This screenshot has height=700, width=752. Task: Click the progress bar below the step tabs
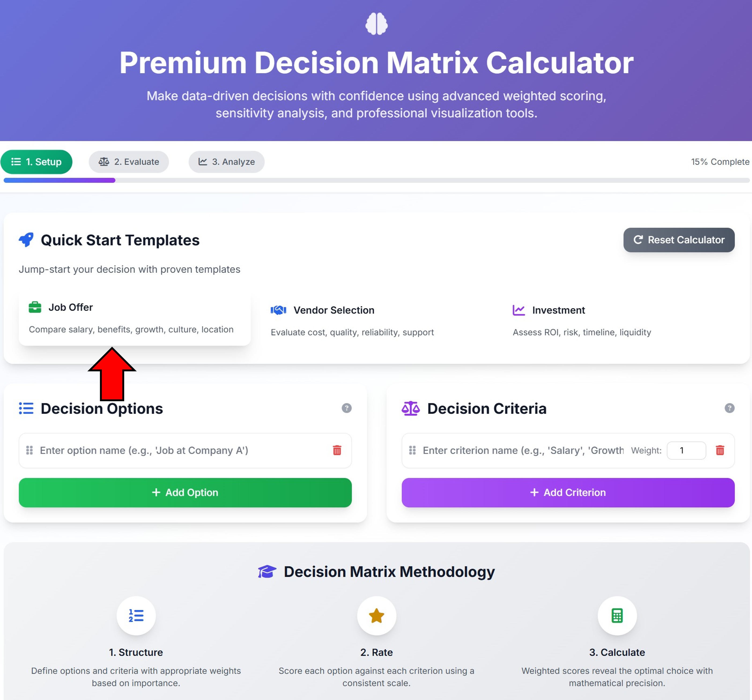pos(376,180)
